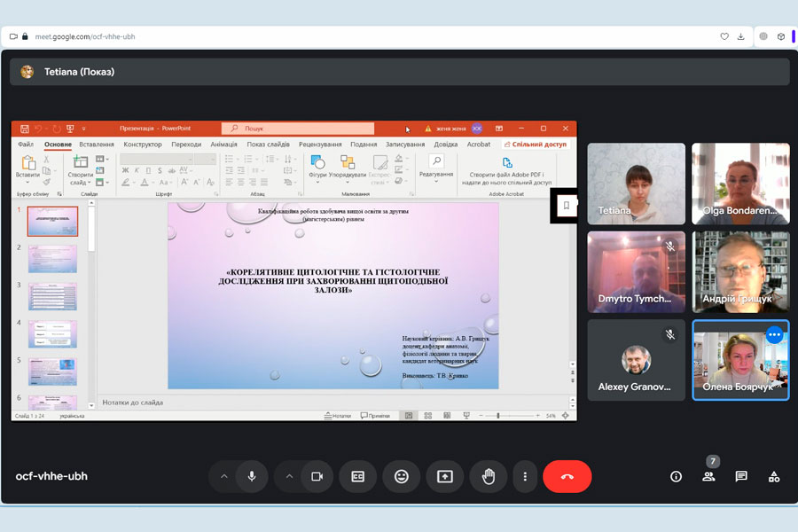
Task: Switch to Конструктор ribbon tab
Action: [143, 144]
